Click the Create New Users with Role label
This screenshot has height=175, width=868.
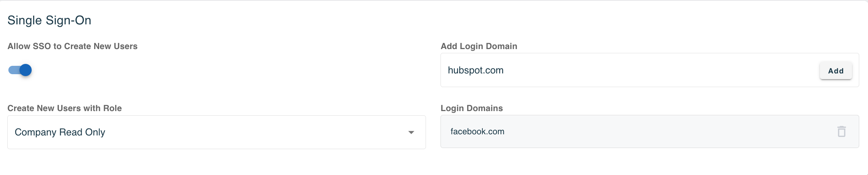tap(64, 108)
